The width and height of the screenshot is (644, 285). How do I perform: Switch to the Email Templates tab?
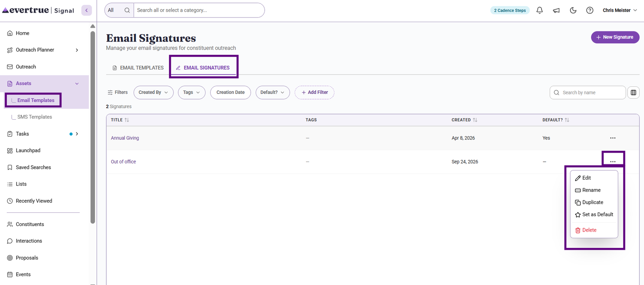[138, 68]
